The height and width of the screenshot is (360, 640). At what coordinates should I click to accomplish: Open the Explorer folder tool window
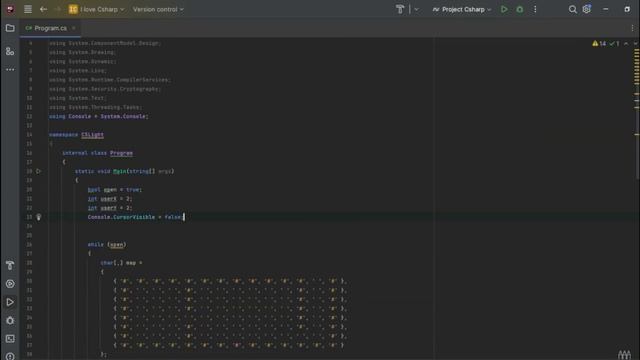tap(10, 28)
